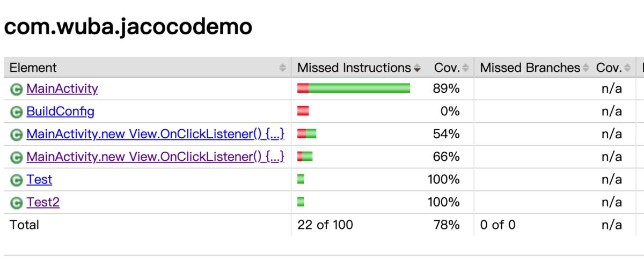Click MainActivity's green coverage bar
Screen dimensions: 644x267
coord(359,88)
